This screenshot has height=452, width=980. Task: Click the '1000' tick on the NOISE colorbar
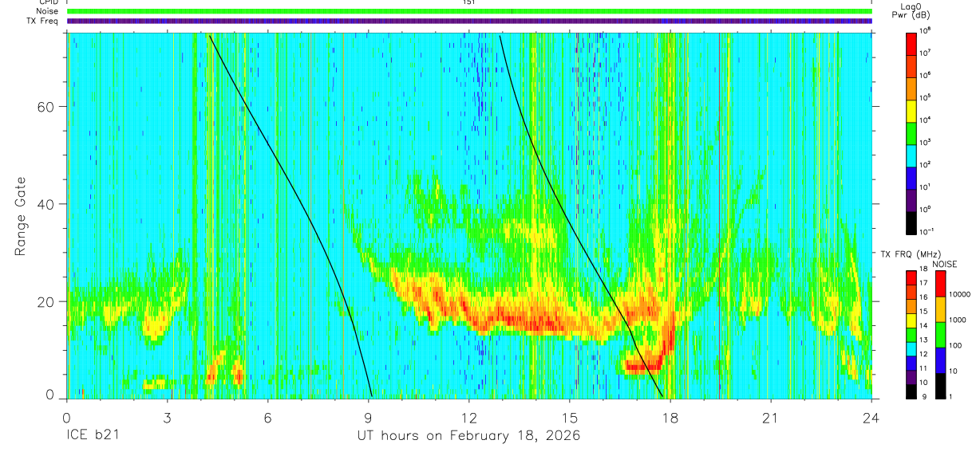(959, 320)
